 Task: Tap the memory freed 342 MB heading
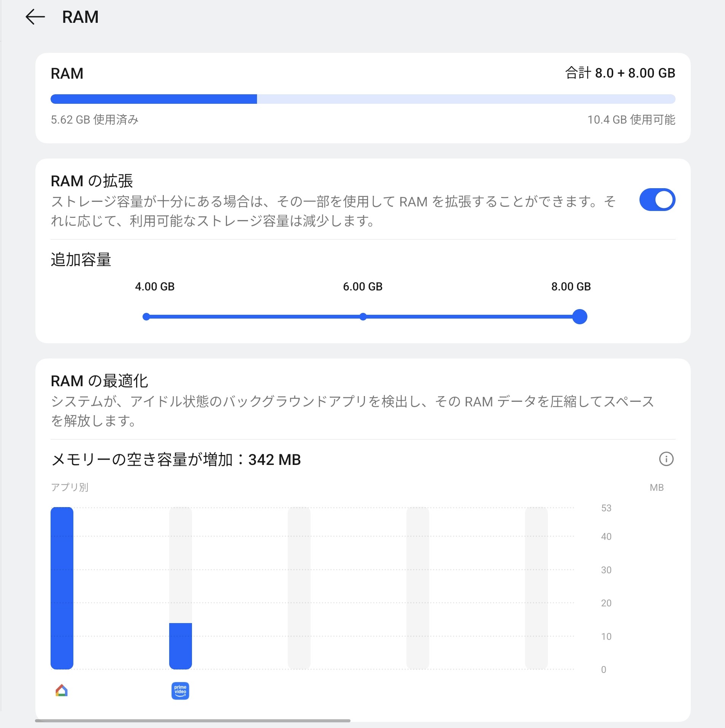(176, 460)
